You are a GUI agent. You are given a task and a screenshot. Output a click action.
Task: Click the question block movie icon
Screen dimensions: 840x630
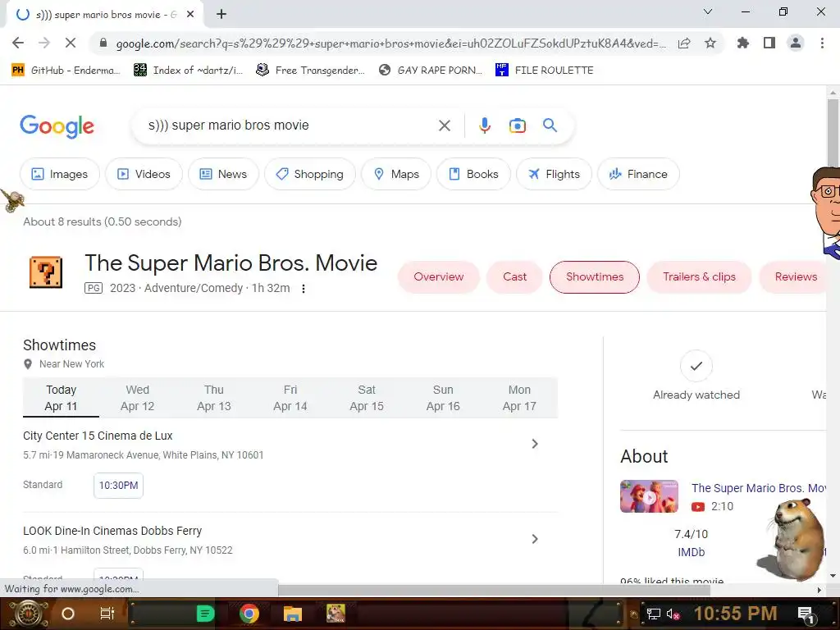(x=46, y=272)
